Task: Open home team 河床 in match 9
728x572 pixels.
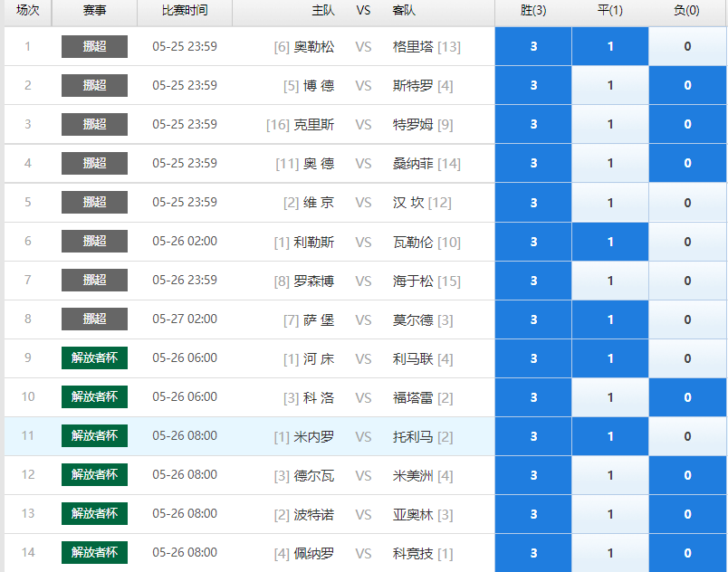Action: click(x=319, y=358)
